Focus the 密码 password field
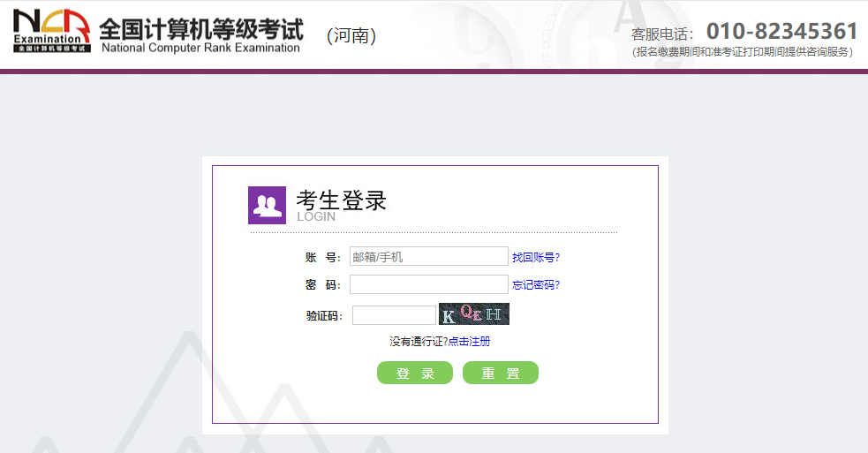 (x=428, y=284)
